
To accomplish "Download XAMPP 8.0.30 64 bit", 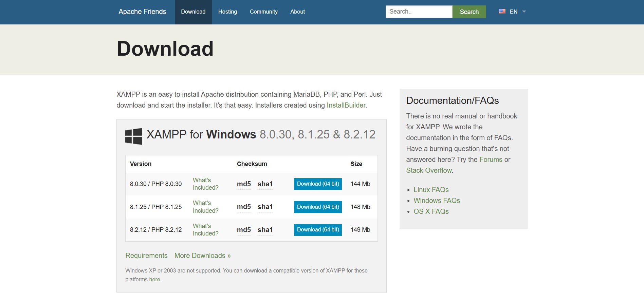I will pyautogui.click(x=318, y=184).
